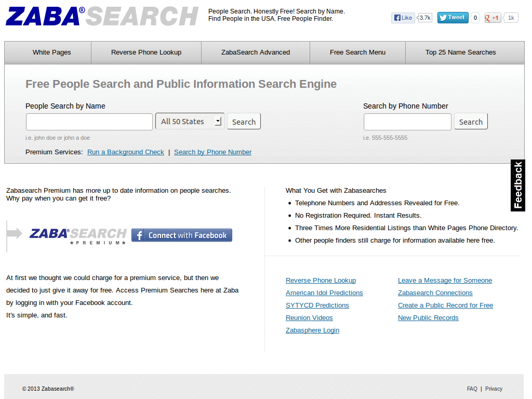The height and width of the screenshot is (399, 532).
Task: Open the Privacy footer link
Action: pos(494,389)
